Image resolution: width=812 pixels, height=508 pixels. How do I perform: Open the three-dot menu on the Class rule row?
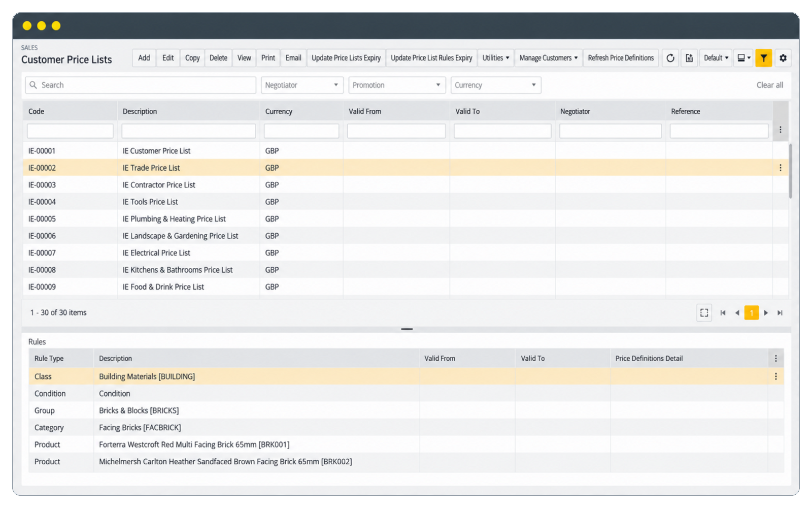click(776, 376)
